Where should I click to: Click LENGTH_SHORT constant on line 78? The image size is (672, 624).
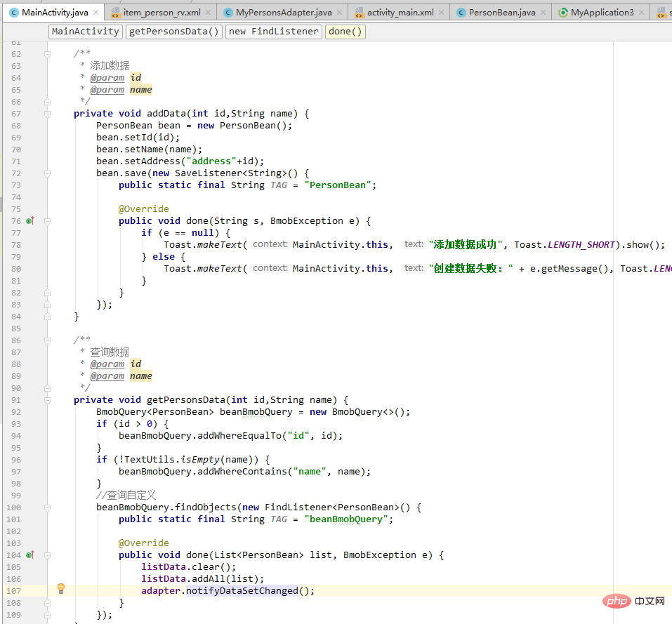(581, 244)
